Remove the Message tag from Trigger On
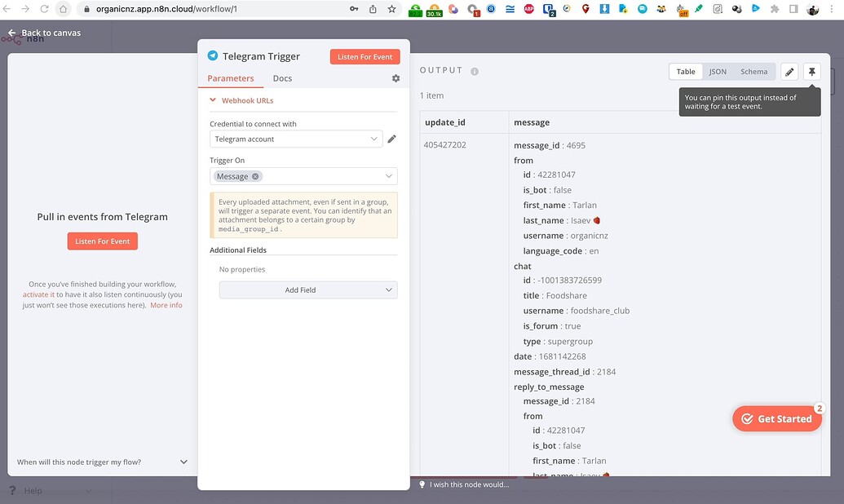Screen dimensions: 844x504 pos(255,176)
